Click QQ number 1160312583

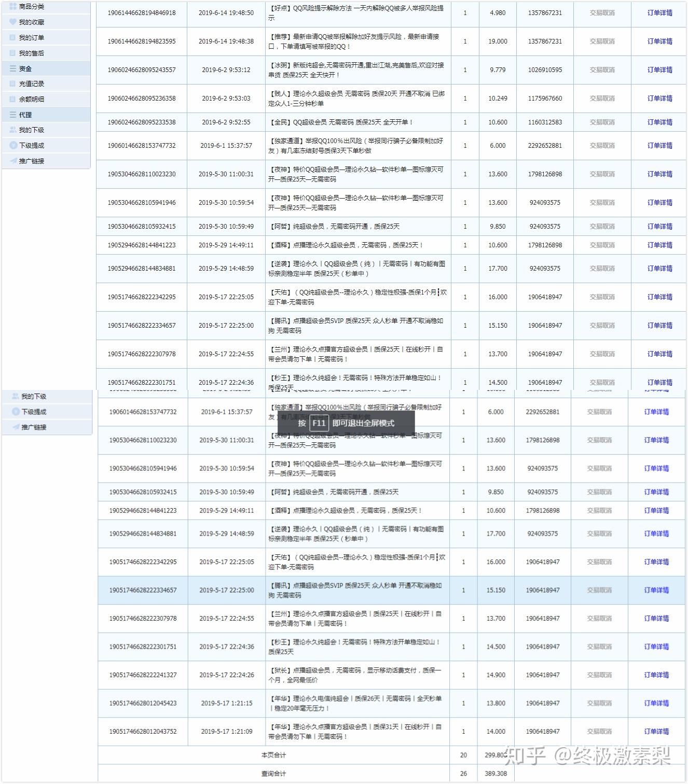[x=545, y=122]
